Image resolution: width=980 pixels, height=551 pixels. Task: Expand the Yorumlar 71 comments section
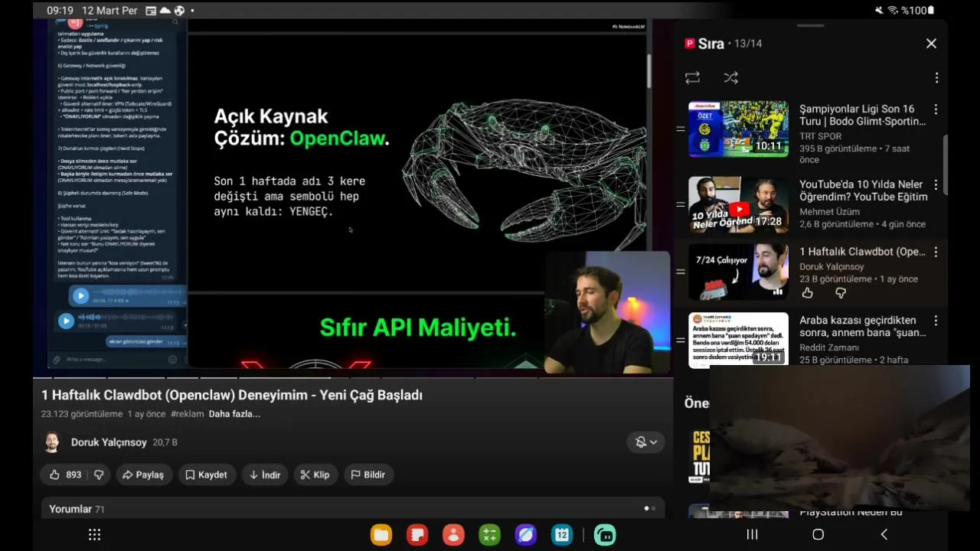[353, 508]
